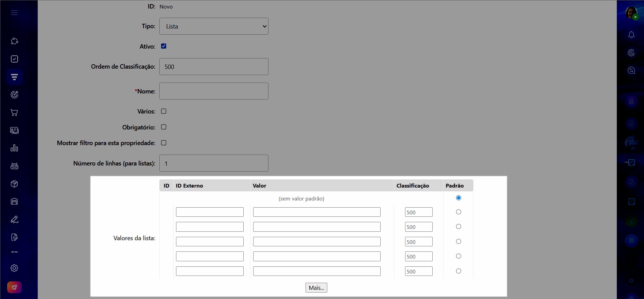Select the checkbox tasks icon in sidebar
The width and height of the screenshot is (644, 299).
click(x=14, y=59)
